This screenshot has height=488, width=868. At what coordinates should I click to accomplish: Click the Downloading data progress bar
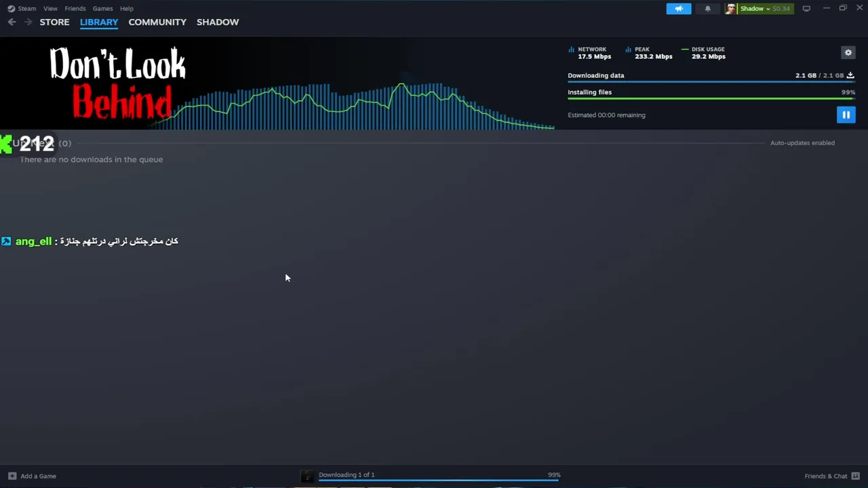pos(711,81)
